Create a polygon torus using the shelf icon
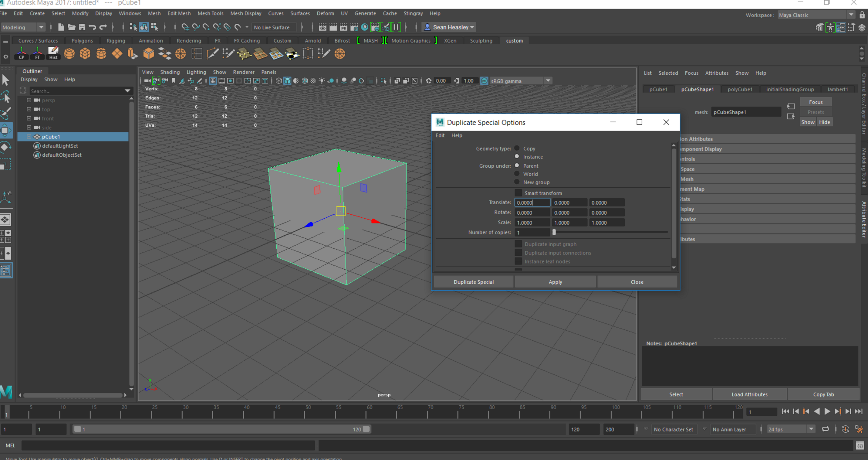Viewport: 868px width, 460px height. tap(180, 54)
